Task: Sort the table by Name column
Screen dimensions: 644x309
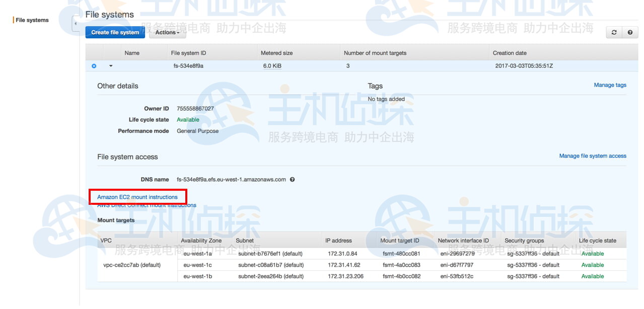Action: (x=132, y=52)
